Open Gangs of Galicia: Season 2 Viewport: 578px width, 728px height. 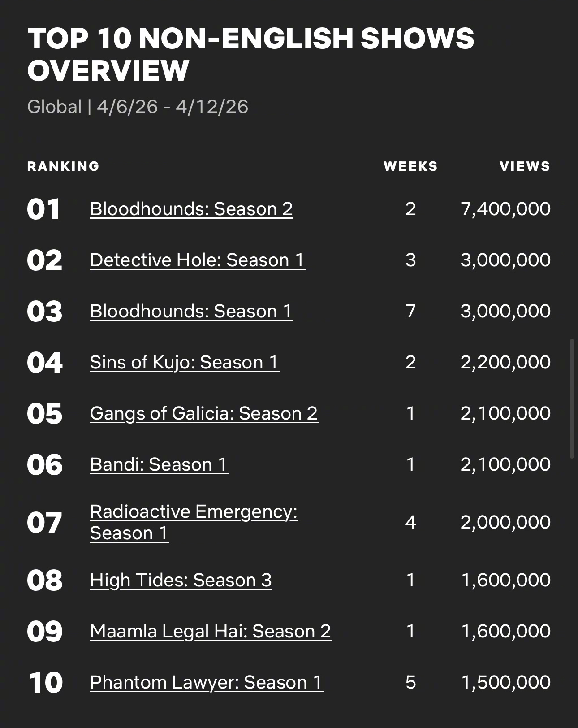204,413
